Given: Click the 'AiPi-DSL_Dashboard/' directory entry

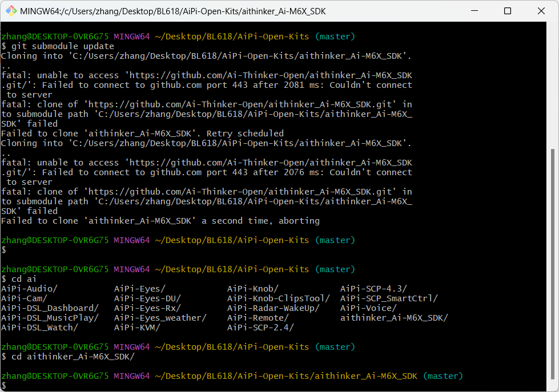Looking at the screenshot, I should pos(50,308).
